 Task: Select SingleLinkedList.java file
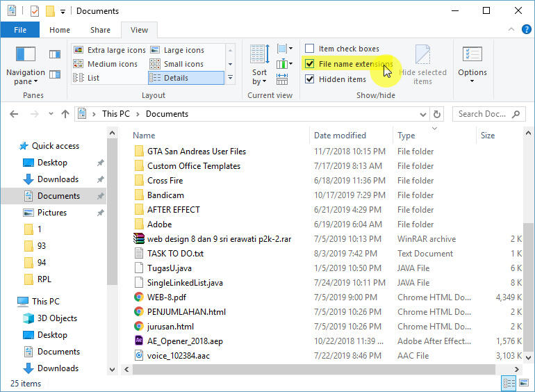tap(185, 283)
